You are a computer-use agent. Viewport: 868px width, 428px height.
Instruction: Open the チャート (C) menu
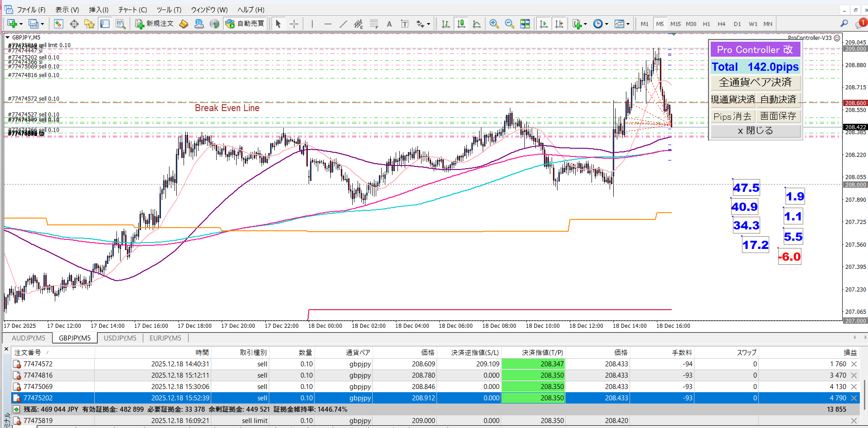[x=132, y=10]
